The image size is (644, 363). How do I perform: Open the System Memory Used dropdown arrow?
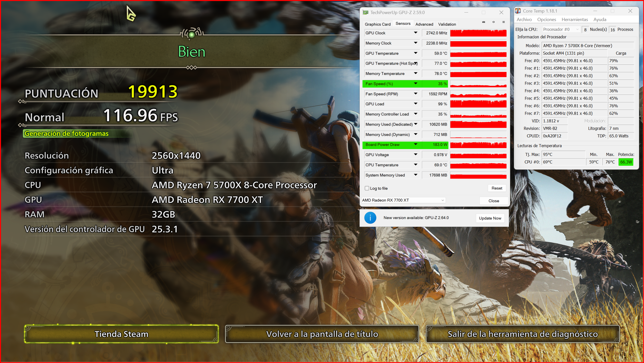coord(416,175)
